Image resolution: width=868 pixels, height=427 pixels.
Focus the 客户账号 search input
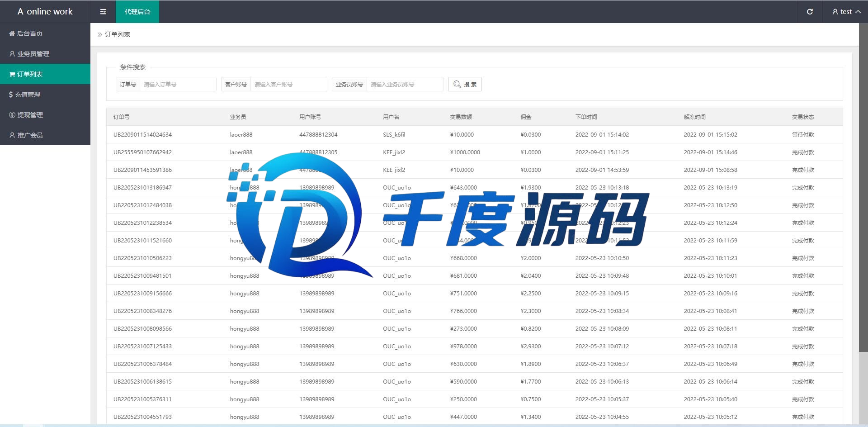[x=289, y=84]
